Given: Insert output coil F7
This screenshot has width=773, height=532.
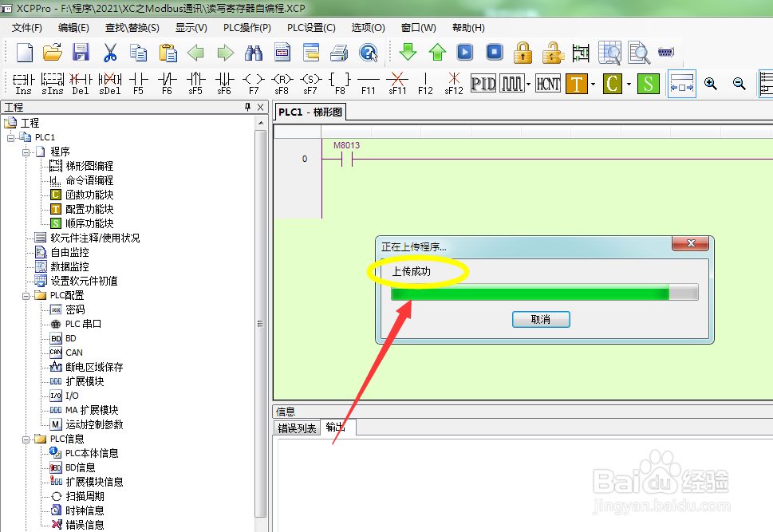Looking at the screenshot, I should [x=254, y=83].
